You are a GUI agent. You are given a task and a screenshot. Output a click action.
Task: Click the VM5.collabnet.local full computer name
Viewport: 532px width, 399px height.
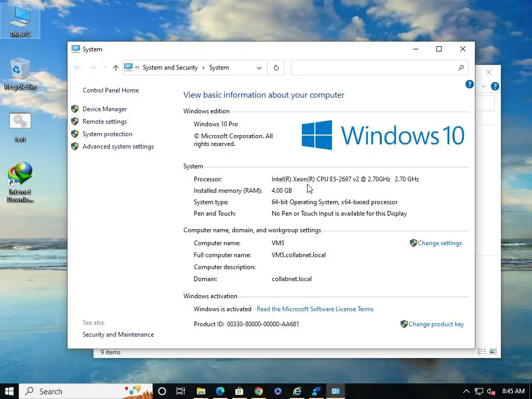pos(299,255)
